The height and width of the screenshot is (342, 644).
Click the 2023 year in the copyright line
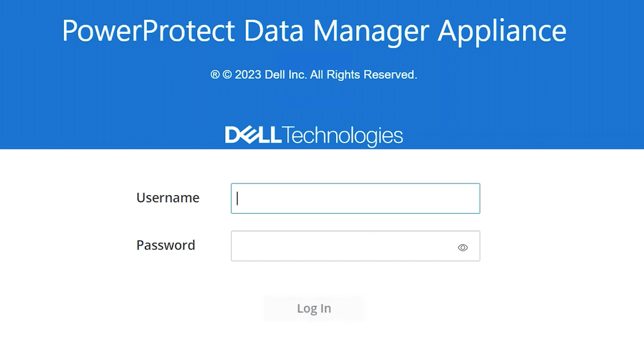click(x=248, y=75)
